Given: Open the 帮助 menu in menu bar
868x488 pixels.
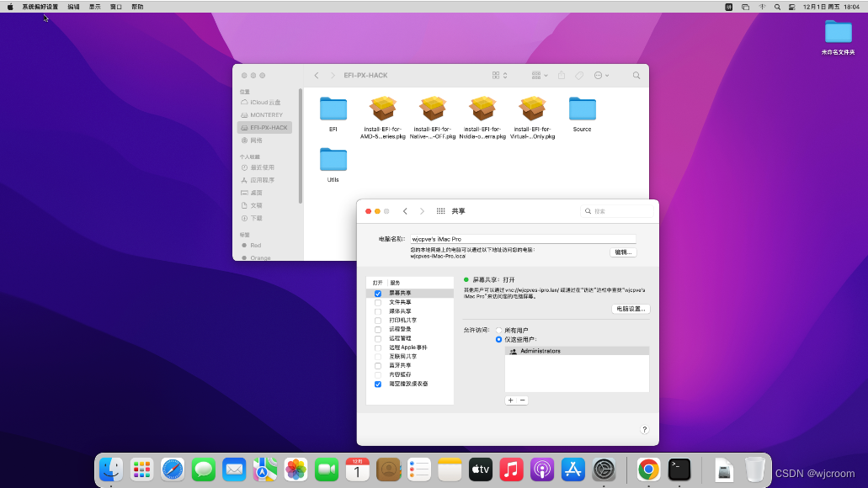Looking at the screenshot, I should pos(137,7).
